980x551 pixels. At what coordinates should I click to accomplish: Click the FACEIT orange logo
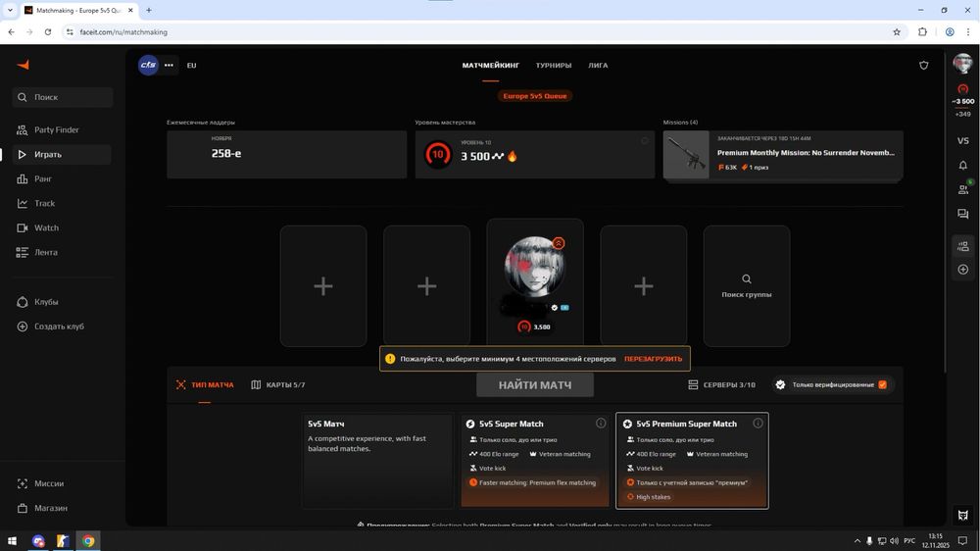[x=24, y=65]
